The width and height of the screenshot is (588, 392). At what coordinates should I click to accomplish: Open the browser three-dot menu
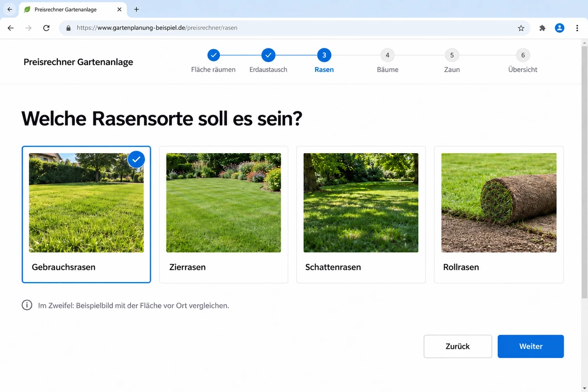pos(577,28)
